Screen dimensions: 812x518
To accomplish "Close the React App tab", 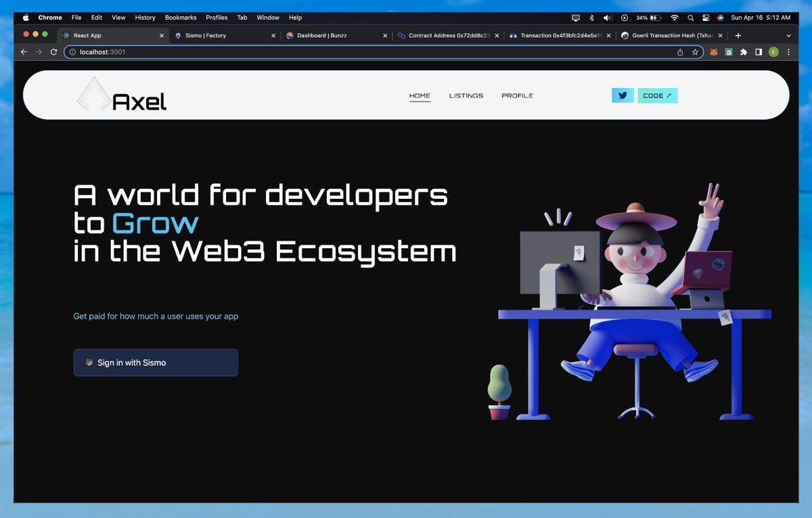I will [x=162, y=35].
